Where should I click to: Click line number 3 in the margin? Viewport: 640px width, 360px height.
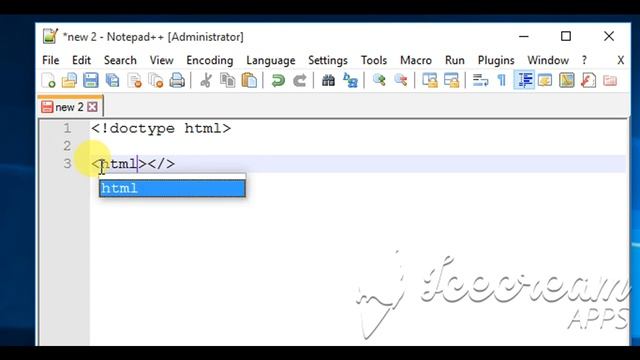[67, 164]
